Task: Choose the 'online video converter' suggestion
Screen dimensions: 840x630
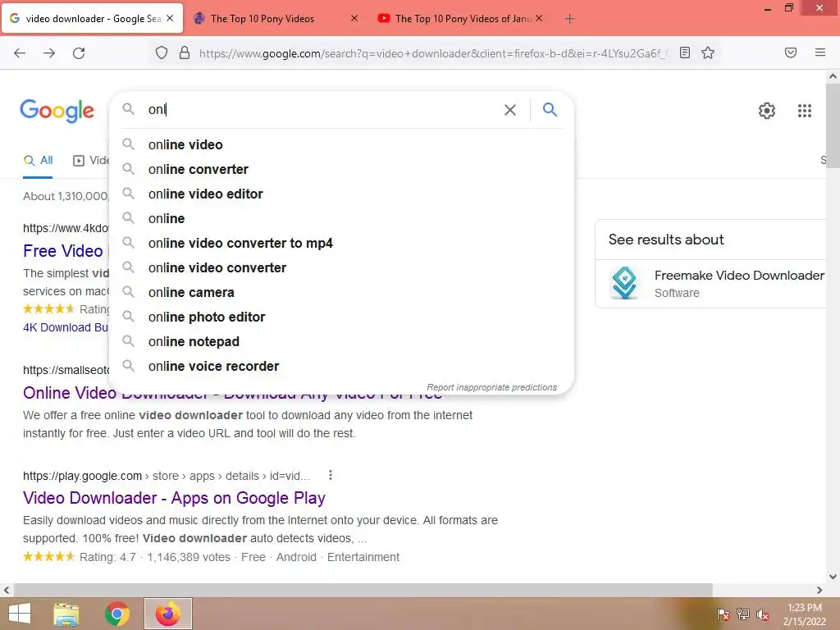Action: click(x=342, y=268)
